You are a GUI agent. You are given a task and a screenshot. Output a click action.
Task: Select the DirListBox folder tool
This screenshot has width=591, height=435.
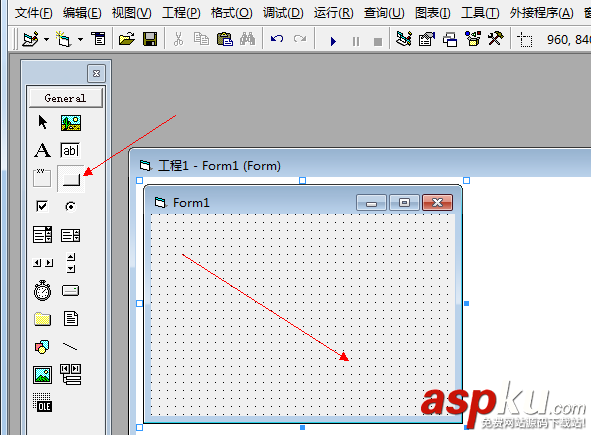[x=42, y=319]
